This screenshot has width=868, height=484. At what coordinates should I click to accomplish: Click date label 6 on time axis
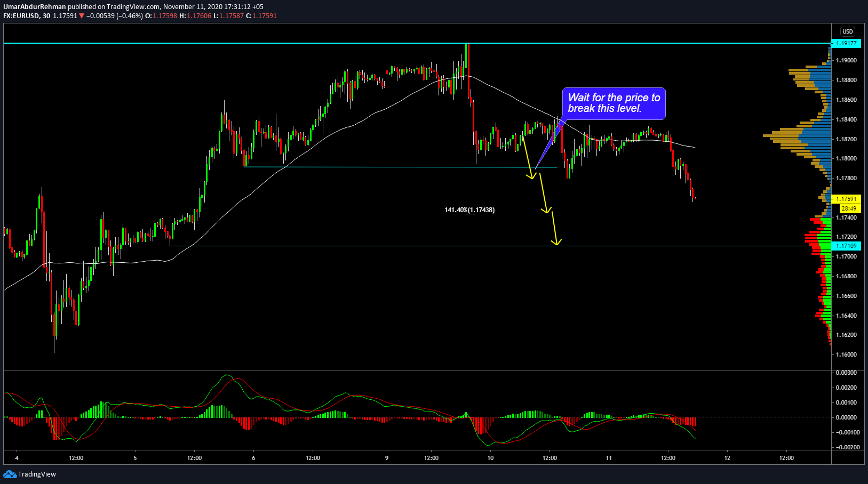click(x=254, y=458)
